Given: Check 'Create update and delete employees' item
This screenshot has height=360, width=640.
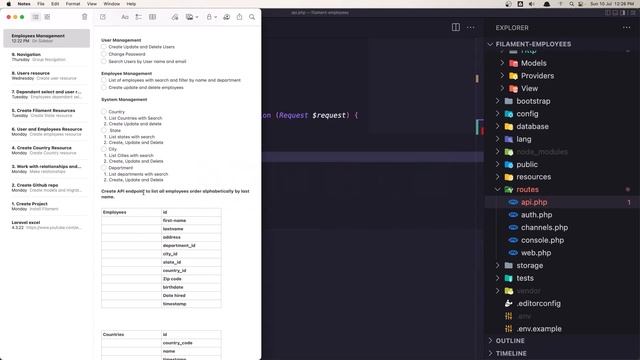Looking at the screenshot, I should (x=104, y=87).
